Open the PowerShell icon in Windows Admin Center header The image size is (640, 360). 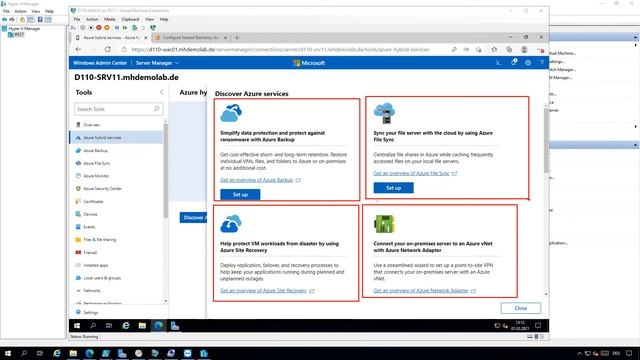(x=498, y=63)
